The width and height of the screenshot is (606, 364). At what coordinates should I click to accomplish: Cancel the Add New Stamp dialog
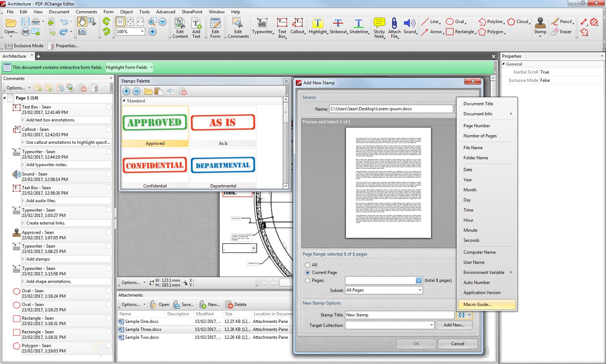[x=457, y=343]
